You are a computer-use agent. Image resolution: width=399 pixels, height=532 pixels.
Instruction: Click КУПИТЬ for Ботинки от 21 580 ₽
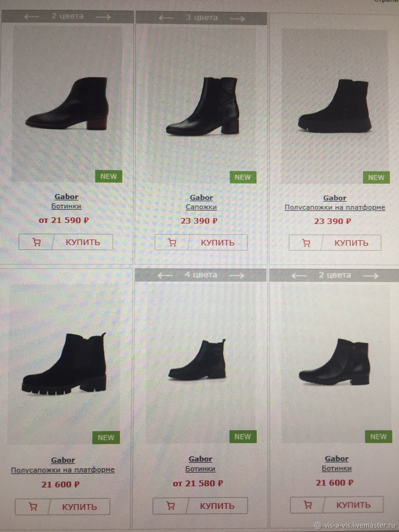217,506
